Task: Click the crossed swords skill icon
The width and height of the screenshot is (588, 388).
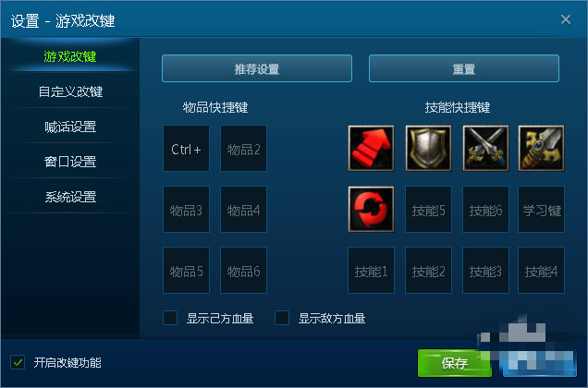Action: (485, 149)
